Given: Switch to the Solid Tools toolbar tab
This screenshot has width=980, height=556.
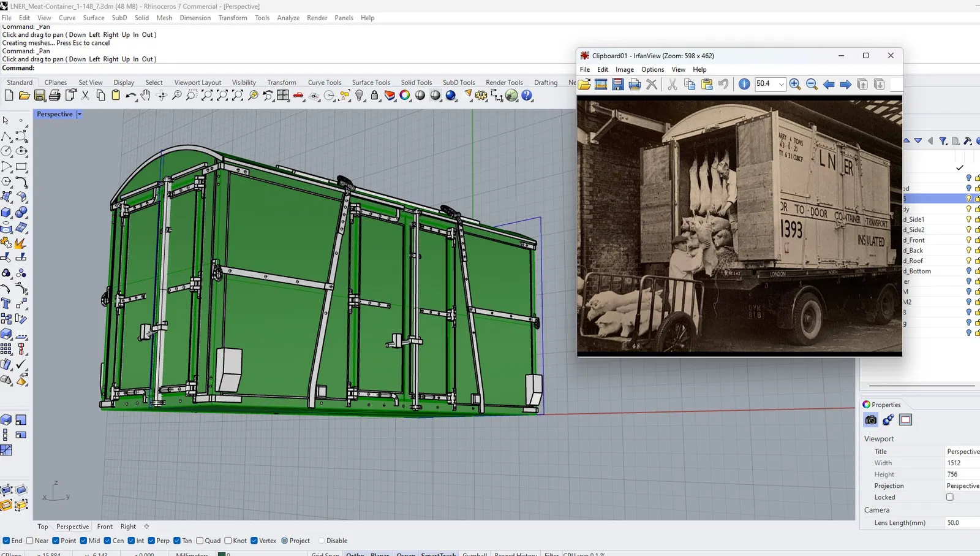Looking at the screenshot, I should (x=416, y=83).
